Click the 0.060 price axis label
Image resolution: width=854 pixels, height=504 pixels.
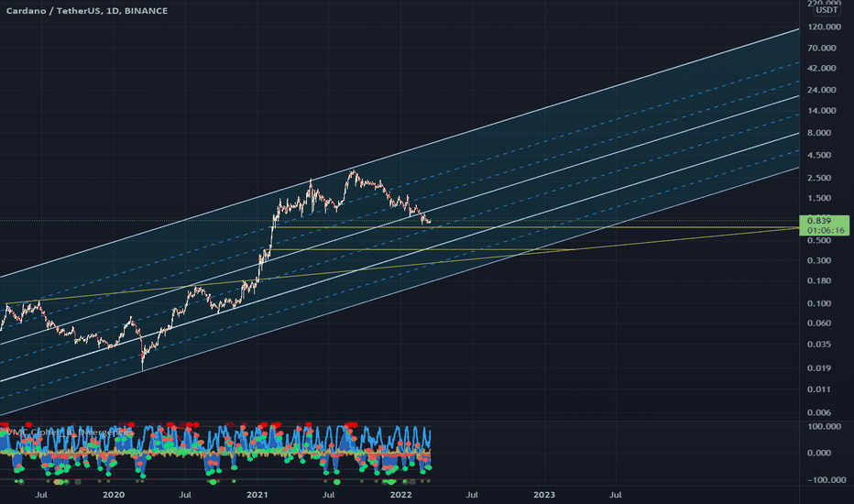click(820, 323)
